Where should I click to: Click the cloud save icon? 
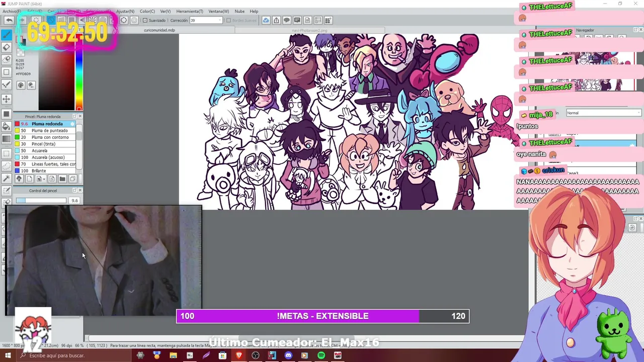[x=266, y=20]
